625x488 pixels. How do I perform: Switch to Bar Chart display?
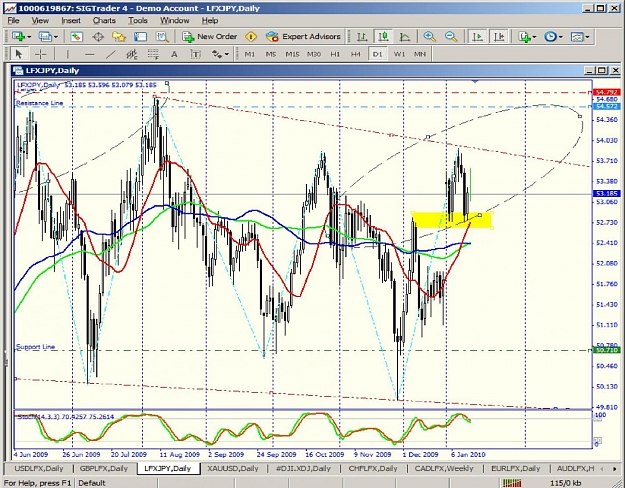pos(362,37)
